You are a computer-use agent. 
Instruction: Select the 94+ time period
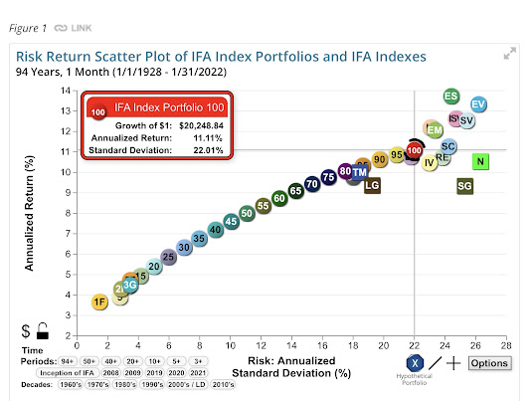tap(68, 361)
